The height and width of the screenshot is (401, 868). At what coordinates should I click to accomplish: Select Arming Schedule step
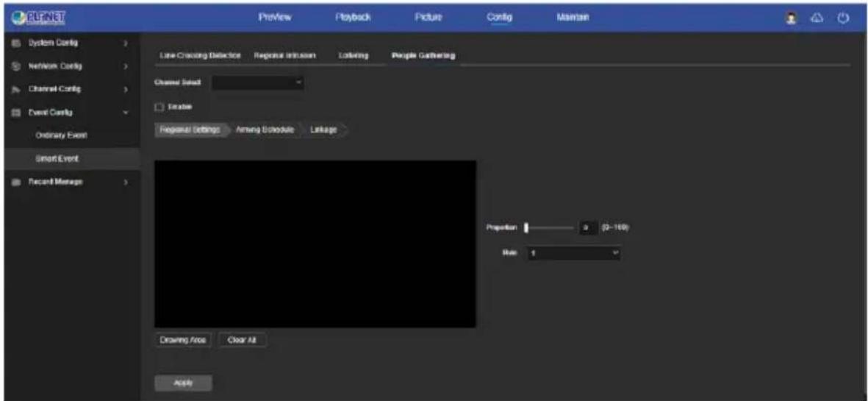pos(265,129)
